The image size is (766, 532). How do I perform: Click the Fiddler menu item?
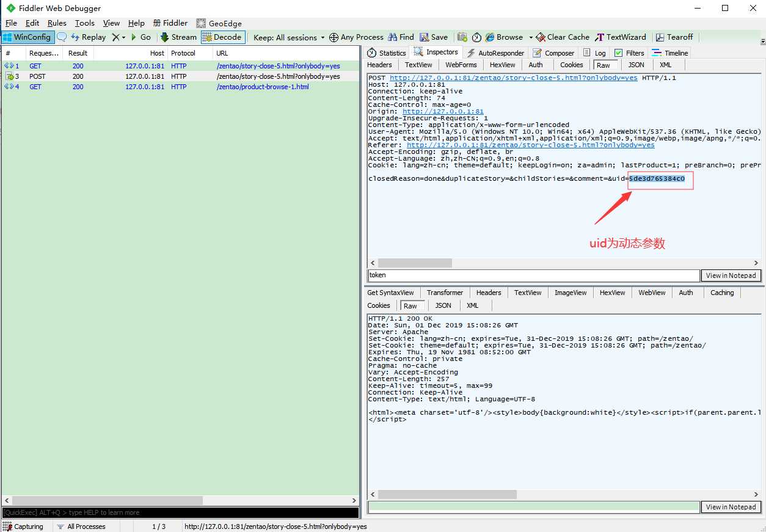[x=170, y=23]
